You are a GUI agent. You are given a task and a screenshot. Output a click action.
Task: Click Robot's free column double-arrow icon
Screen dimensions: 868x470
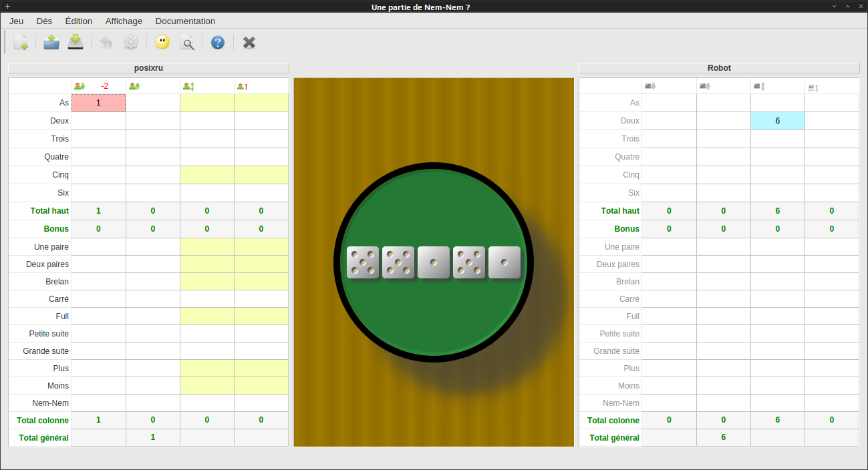[x=758, y=86]
